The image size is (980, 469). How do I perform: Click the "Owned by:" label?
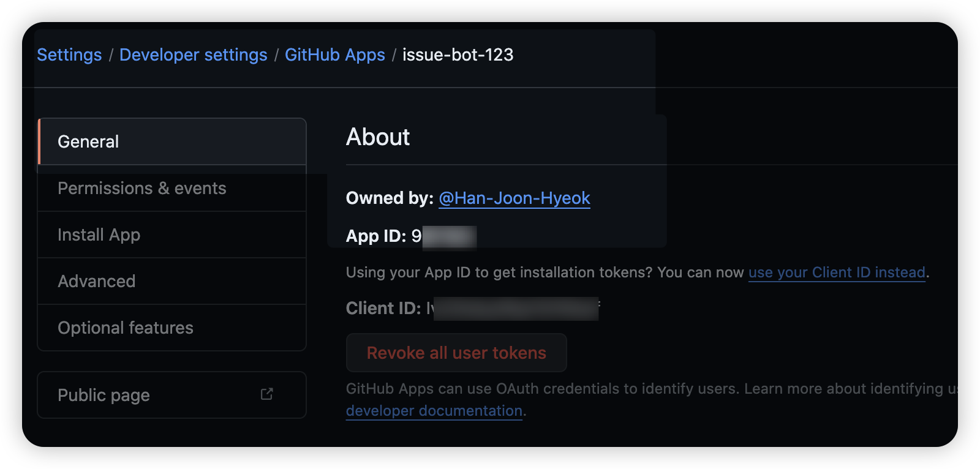[389, 198]
